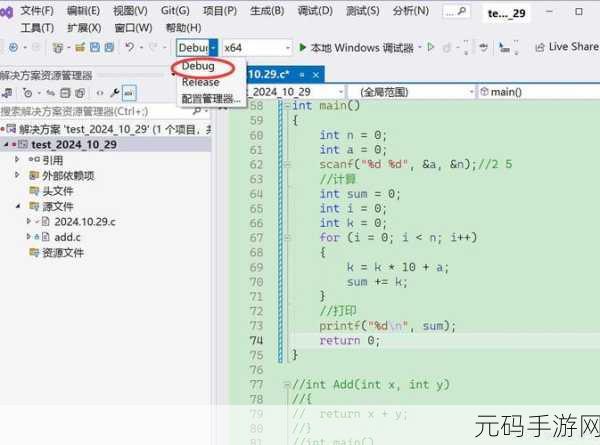600x445 pixels.
Task: Click start without debugging outline play icon
Action: (x=431, y=47)
